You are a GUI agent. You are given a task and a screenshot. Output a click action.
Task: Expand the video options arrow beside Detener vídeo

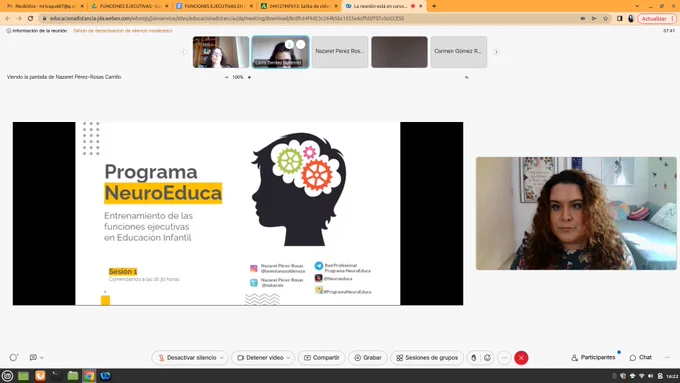click(288, 358)
